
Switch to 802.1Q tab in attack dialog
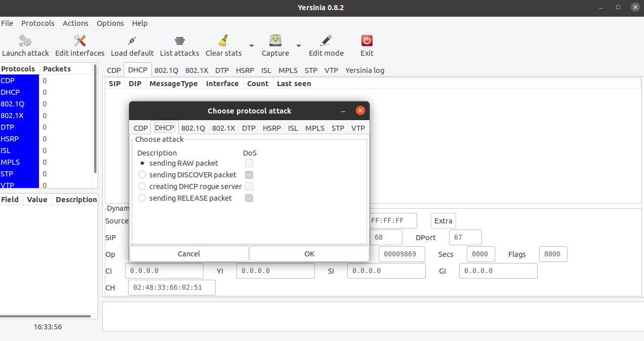point(193,128)
